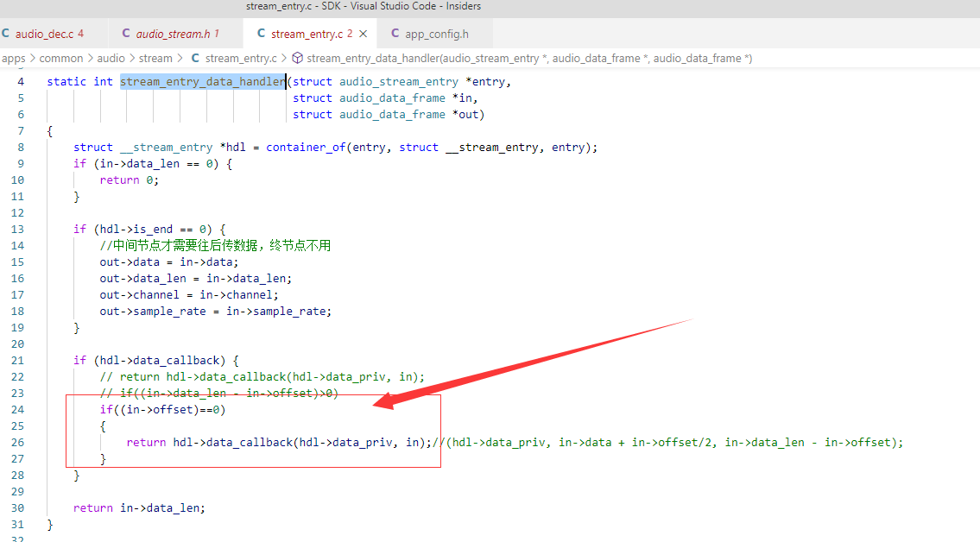Click line number 13 in the gutter
This screenshot has height=542, width=980.
coord(17,230)
